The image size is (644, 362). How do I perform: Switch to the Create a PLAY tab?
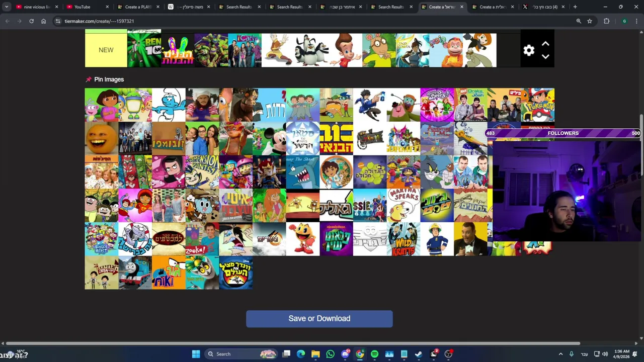pyautogui.click(x=138, y=7)
